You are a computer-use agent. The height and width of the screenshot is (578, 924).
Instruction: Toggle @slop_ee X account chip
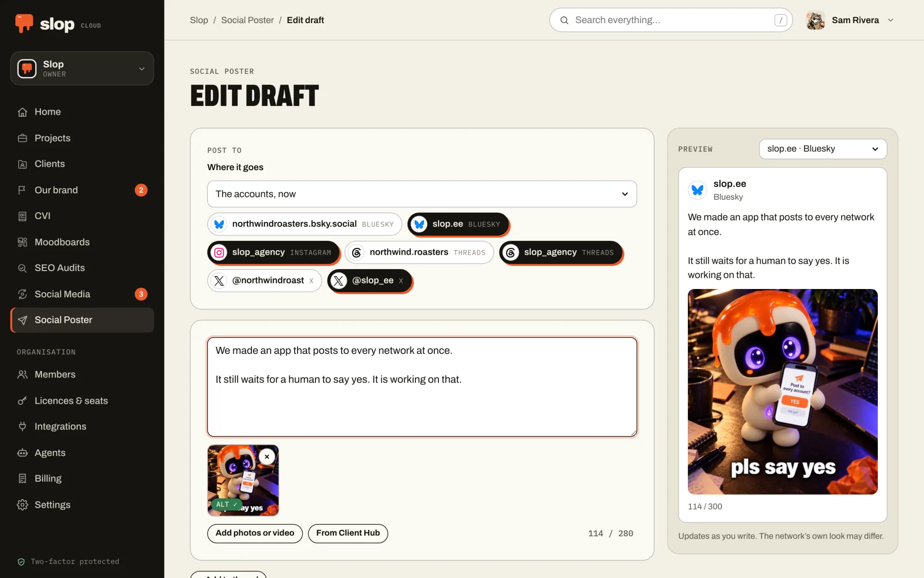pyautogui.click(x=370, y=281)
